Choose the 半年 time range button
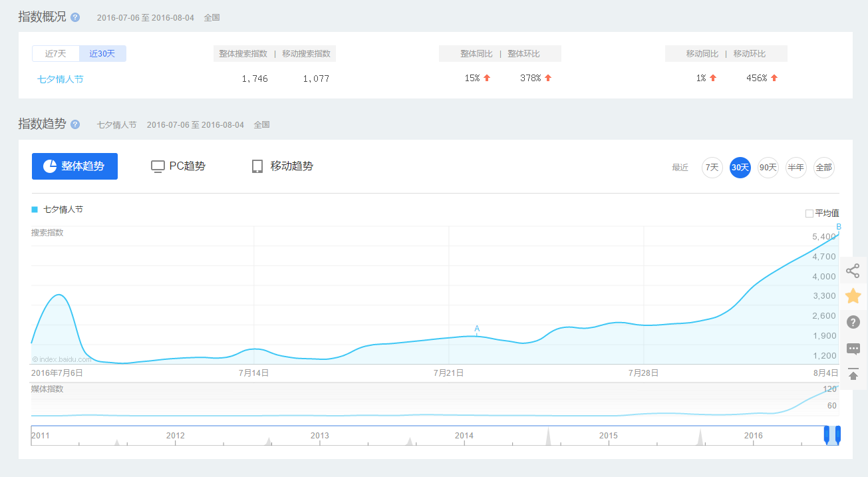This screenshot has height=477, width=868. tap(796, 168)
